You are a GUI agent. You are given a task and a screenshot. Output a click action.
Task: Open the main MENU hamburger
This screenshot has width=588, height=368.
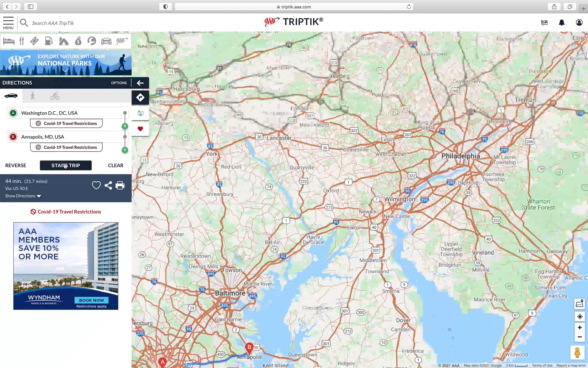click(8, 23)
